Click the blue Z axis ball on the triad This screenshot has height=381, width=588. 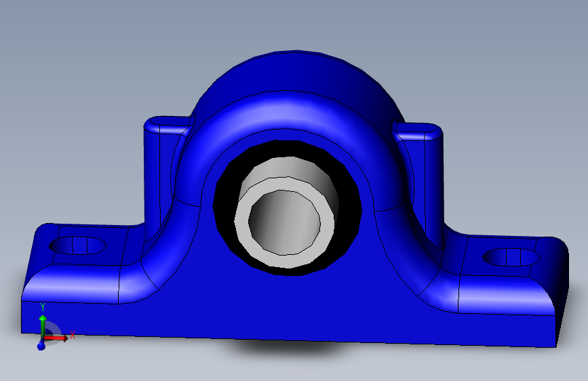coord(41,346)
